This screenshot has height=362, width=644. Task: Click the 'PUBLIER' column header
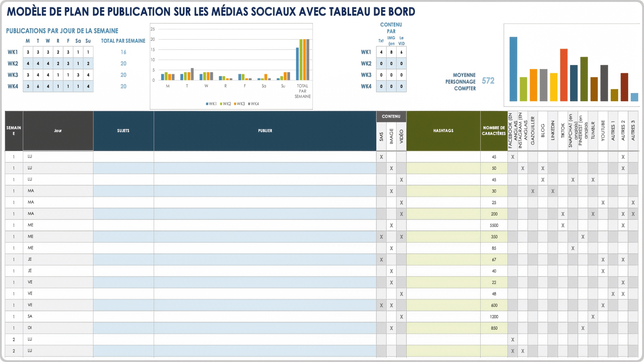(x=265, y=131)
